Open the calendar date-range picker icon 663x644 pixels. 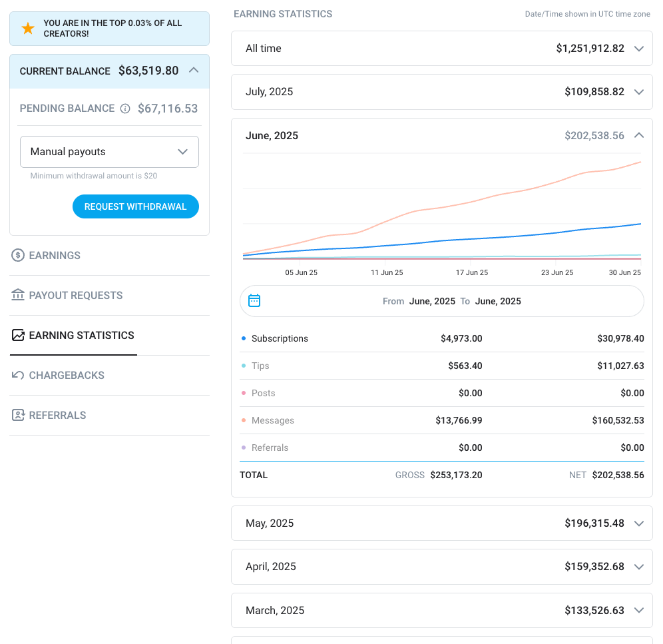pyautogui.click(x=254, y=301)
